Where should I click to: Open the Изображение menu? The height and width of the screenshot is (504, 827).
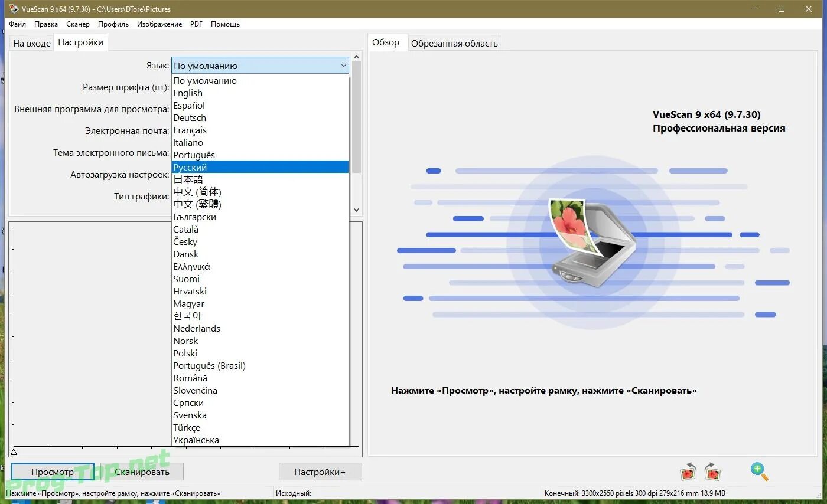pyautogui.click(x=159, y=24)
